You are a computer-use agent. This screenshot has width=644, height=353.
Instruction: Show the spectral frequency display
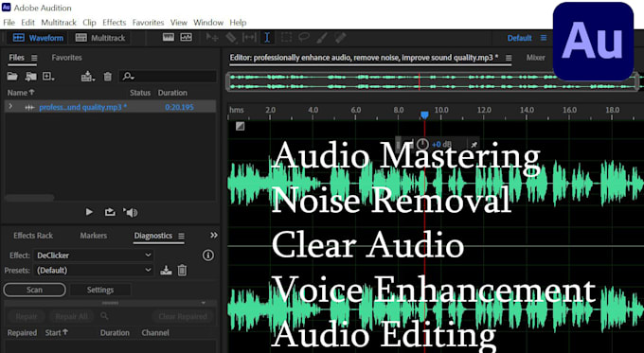(x=169, y=37)
